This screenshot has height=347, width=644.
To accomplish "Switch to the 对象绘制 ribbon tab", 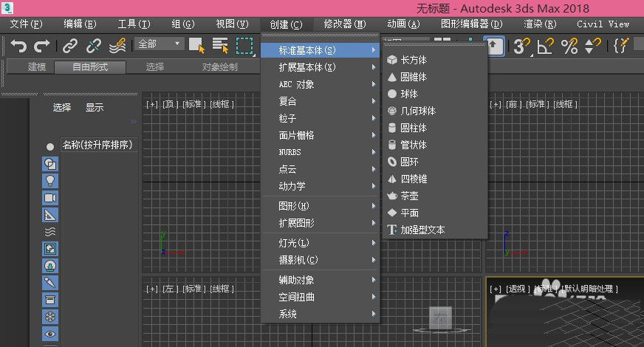I will tap(220, 67).
